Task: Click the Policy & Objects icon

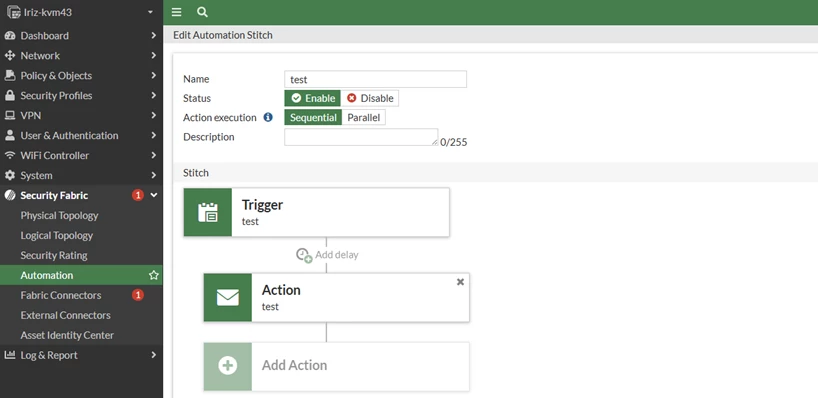Action: pyautogui.click(x=10, y=75)
